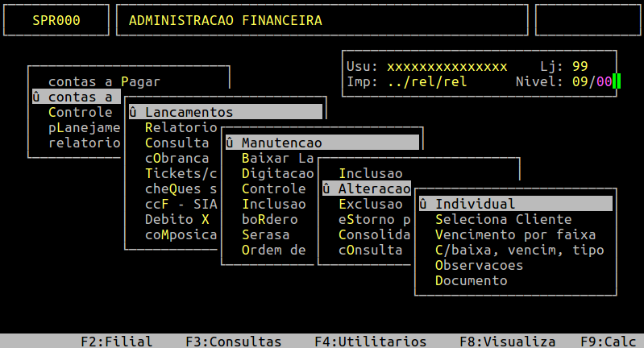Expand the Lancamentos submenu
Image resolution: width=644 pixels, height=348 pixels.
pyautogui.click(x=189, y=112)
